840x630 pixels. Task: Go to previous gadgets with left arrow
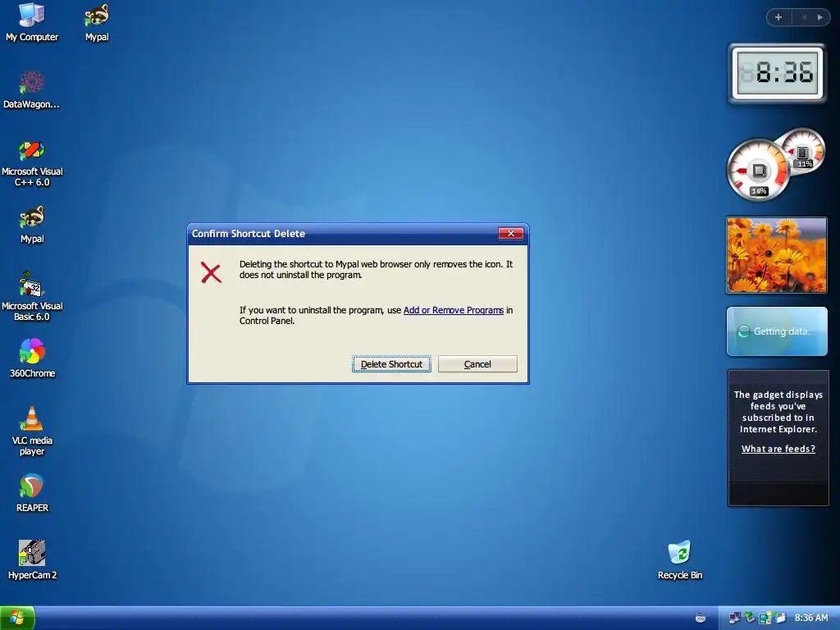[804, 17]
